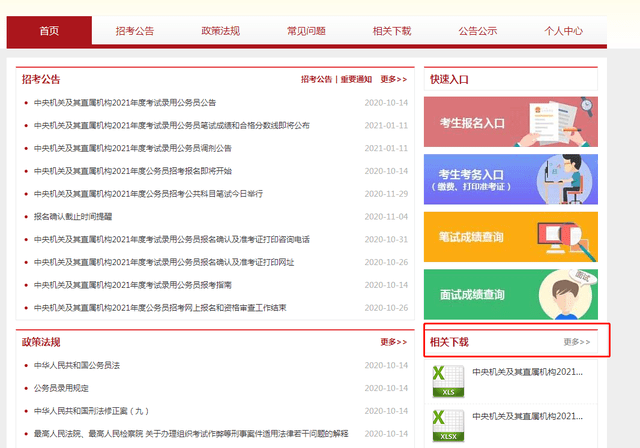The height and width of the screenshot is (448, 640).
Task: Expand 更多 in 政策法规 section
Action: click(x=393, y=342)
